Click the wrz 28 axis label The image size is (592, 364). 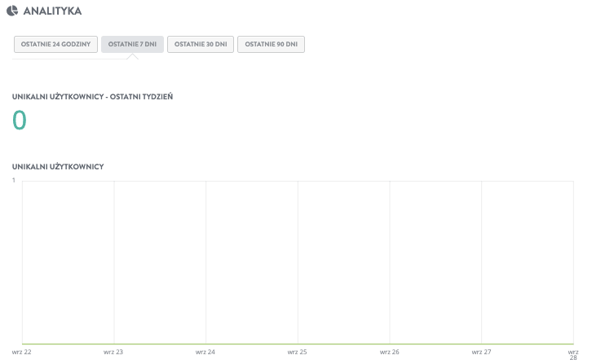pos(572,354)
